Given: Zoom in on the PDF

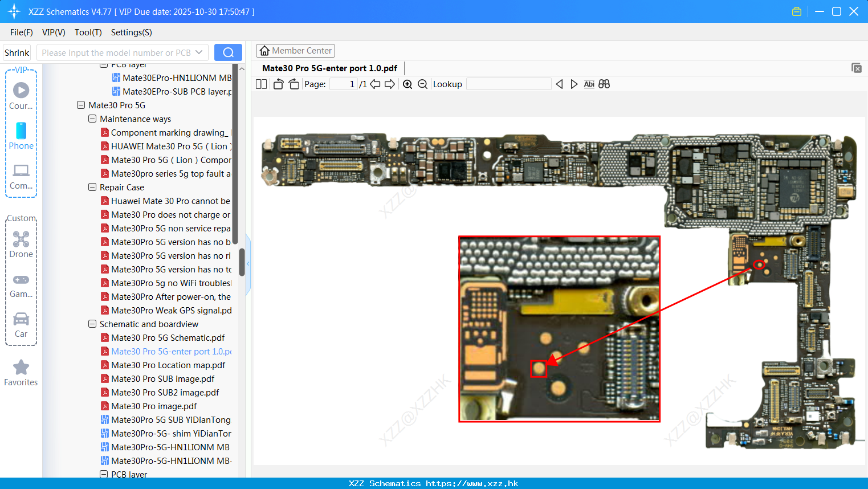Looking at the screenshot, I should click(407, 84).
